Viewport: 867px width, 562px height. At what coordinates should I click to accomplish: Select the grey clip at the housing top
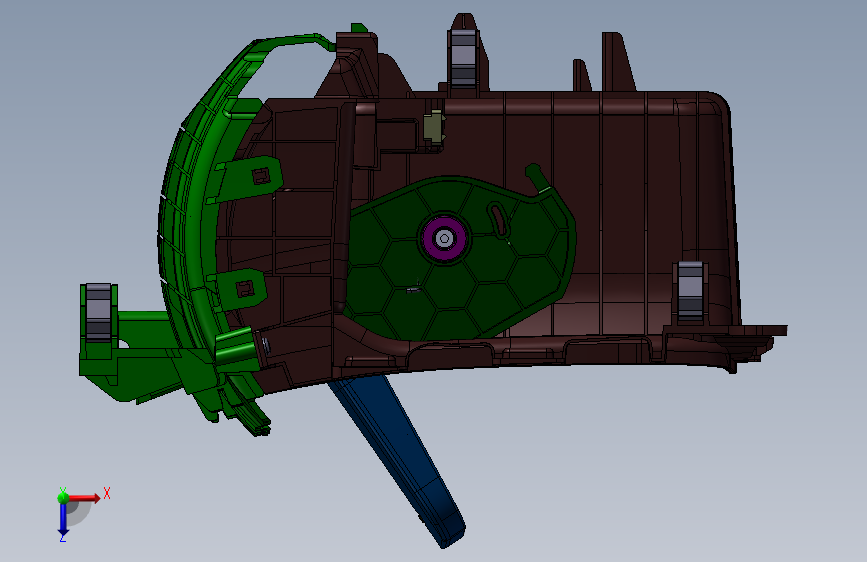click(x=463, y=58)
